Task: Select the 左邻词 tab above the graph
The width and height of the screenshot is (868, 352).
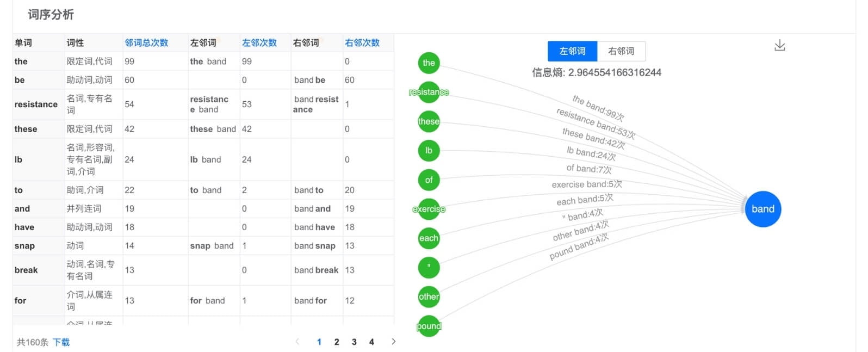Action: pyautogui.click(x=572, y=51)
